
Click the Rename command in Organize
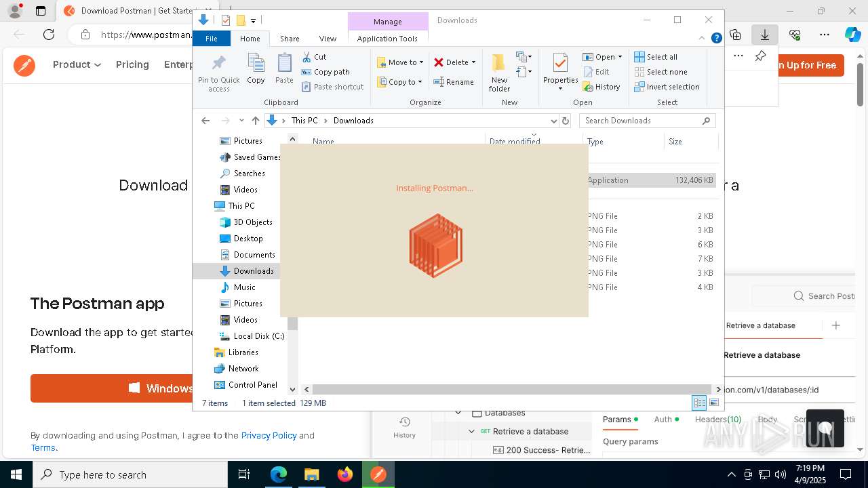click(x=454, y=82)
